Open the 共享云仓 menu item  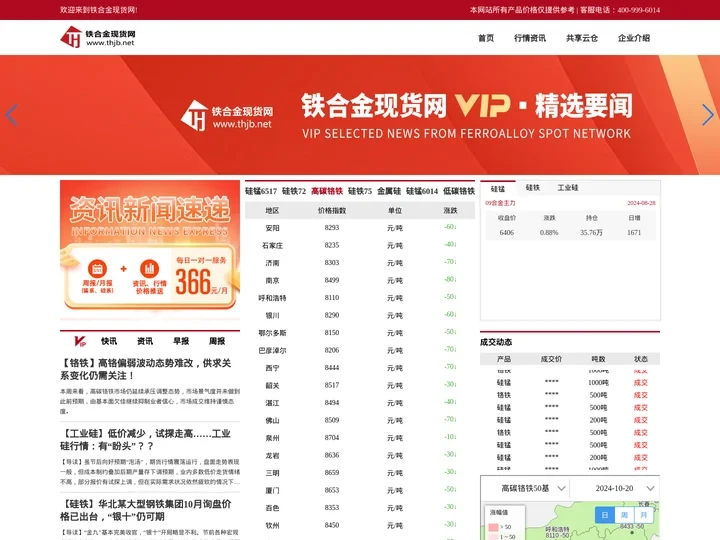point(582,38)
